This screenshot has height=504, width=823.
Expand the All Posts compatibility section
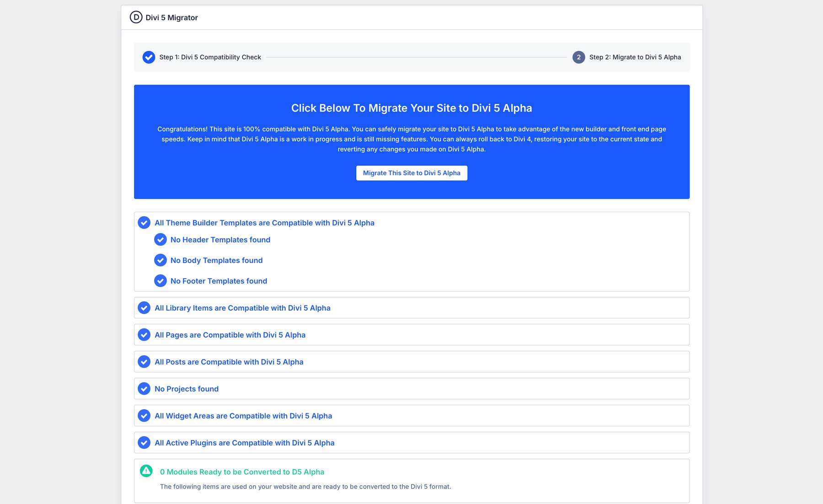point(229,361)
